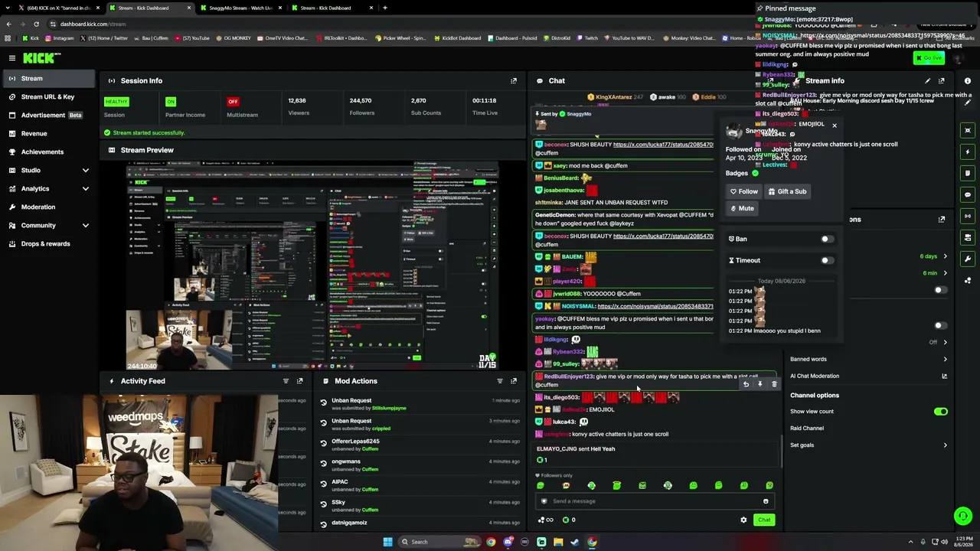
Task: Pop out the Mod Actions panel
Action: coord(514,381)
